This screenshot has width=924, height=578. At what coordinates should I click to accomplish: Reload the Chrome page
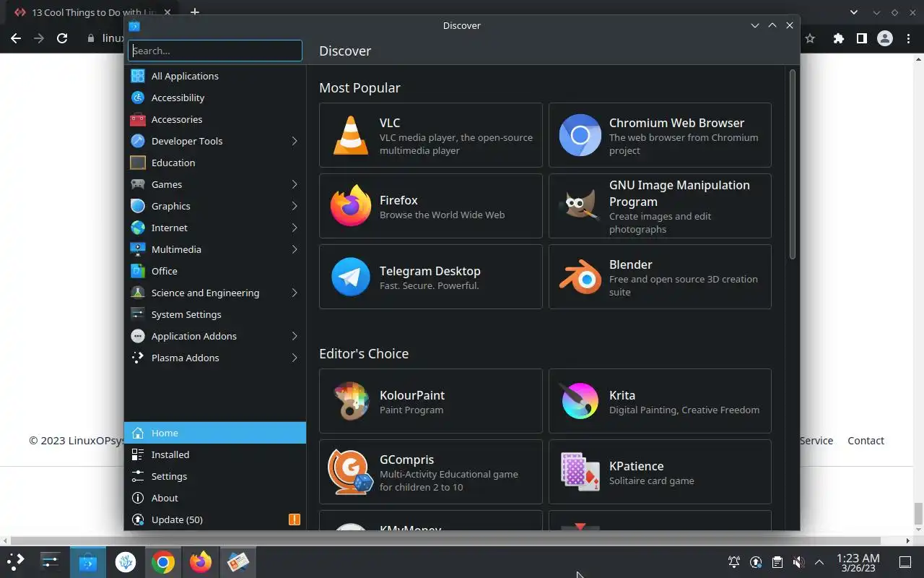[x=62, y=38]
